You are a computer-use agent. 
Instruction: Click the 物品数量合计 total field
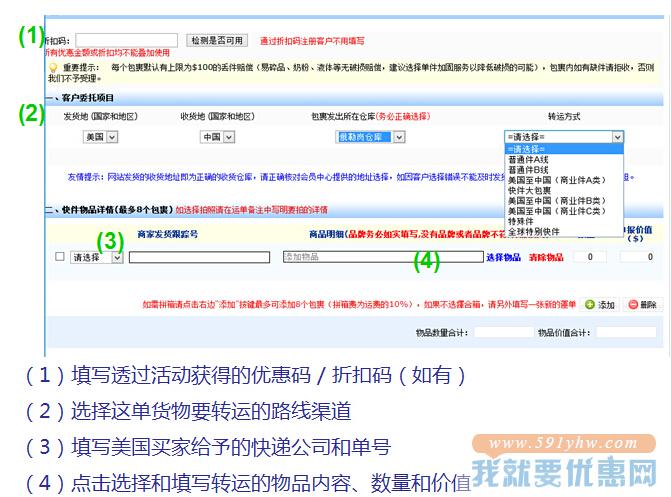click(x=504, y=332)
